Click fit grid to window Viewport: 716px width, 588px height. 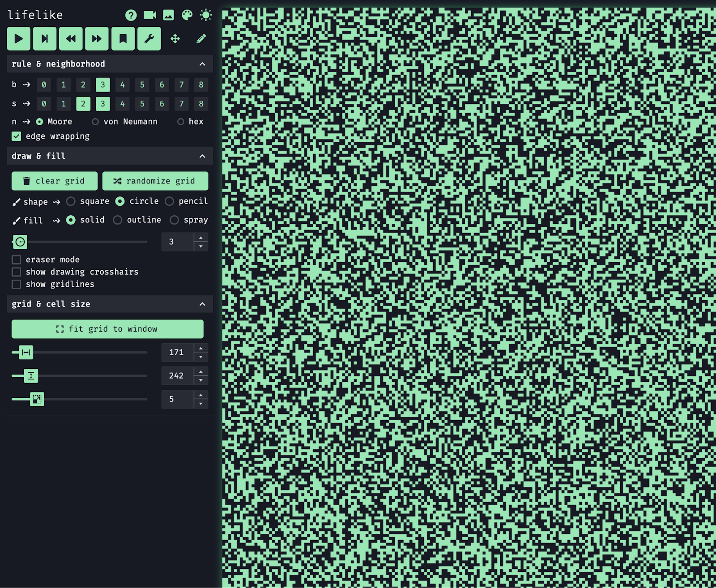(x=107, y=329)
